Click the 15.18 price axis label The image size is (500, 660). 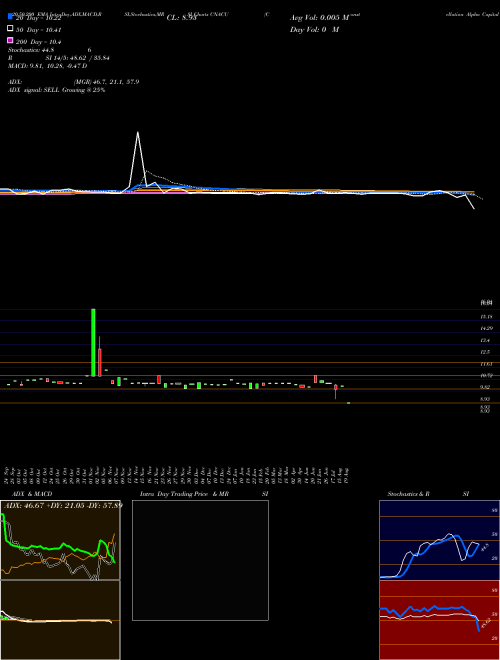[x=486, y=317]
